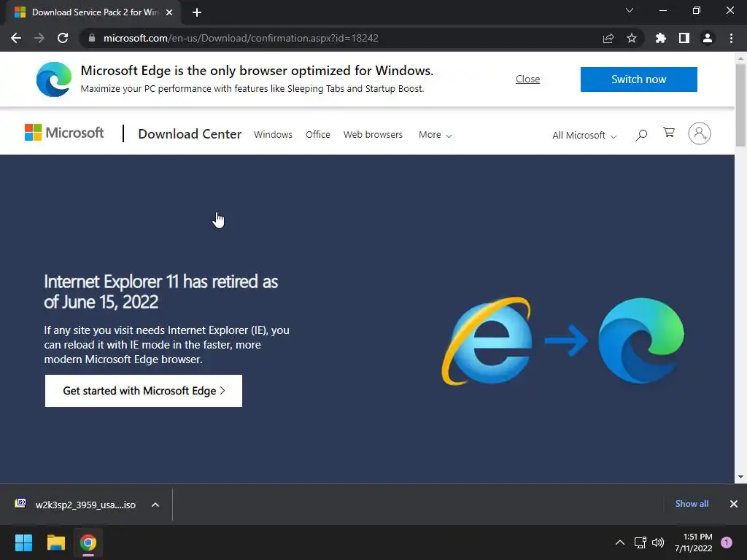
Task: Open a new browser tab
Action: (197, 12)
